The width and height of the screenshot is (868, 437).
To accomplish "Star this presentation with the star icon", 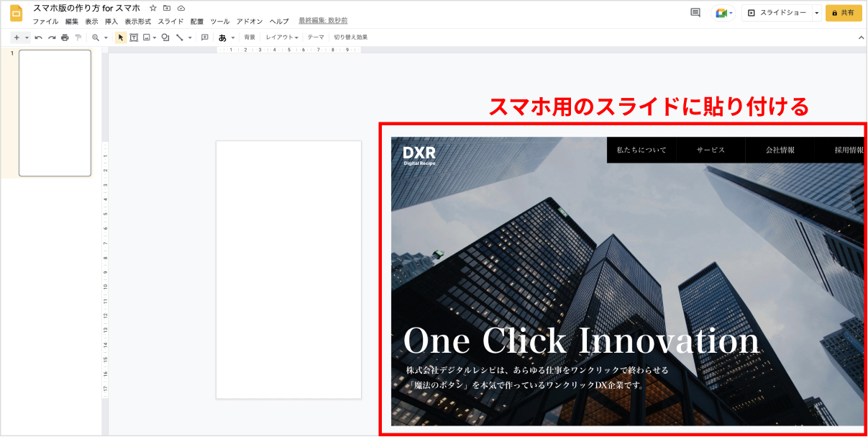I will point(153,8).
